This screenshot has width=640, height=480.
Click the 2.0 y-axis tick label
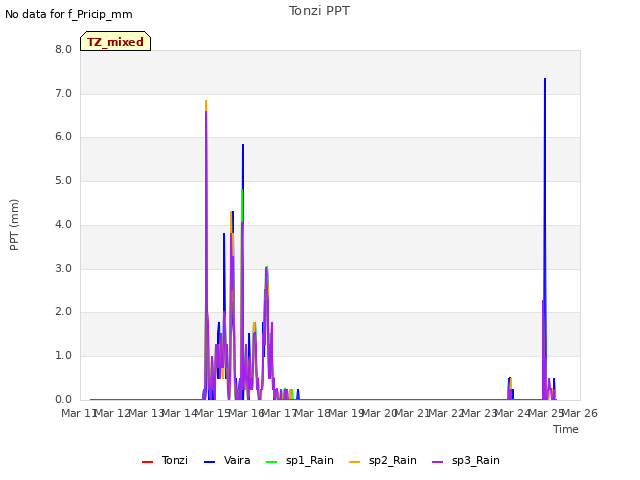click(x=63, y=312)
